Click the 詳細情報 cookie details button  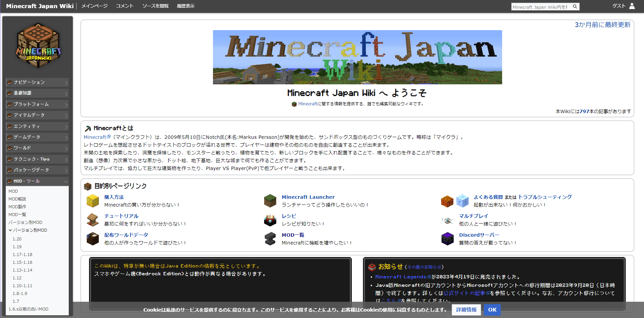click(x=466, y=310)
